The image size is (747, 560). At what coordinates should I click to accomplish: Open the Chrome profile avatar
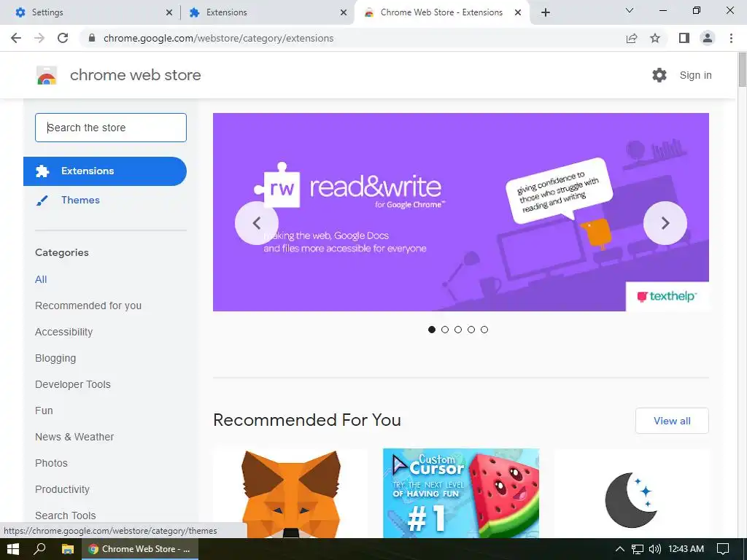(708, 38)
